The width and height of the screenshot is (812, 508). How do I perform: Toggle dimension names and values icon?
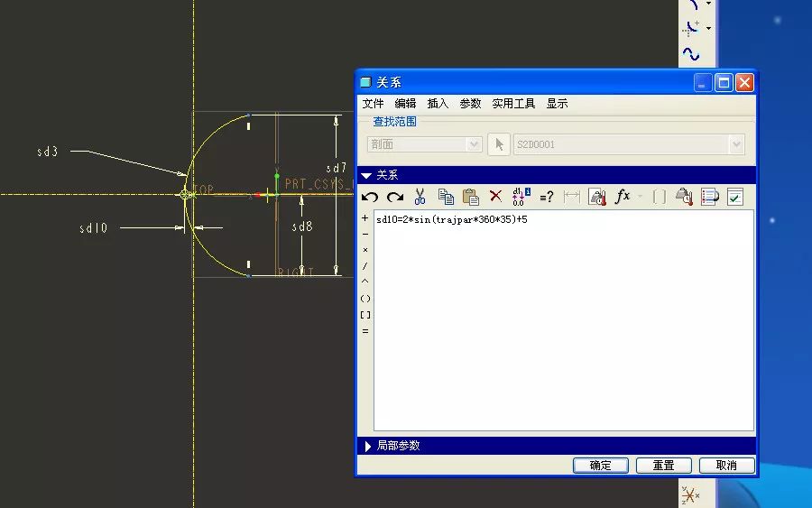(521, 197)
